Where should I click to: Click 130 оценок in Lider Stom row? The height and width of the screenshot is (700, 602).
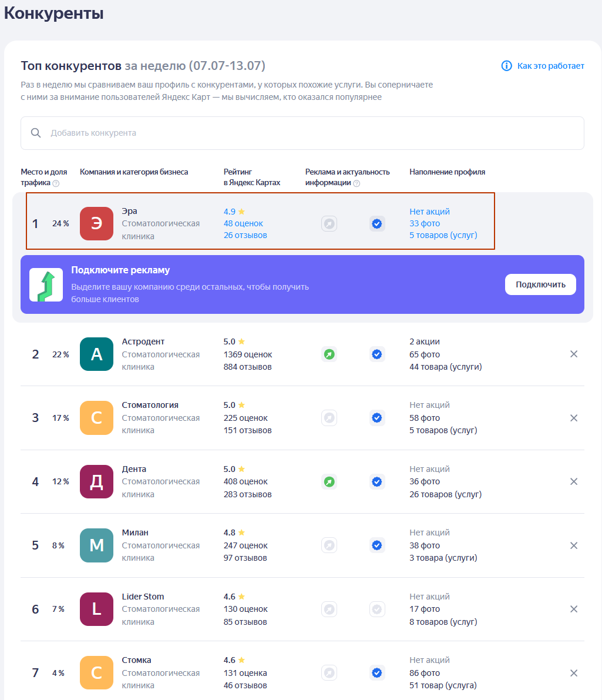[245, 609]
